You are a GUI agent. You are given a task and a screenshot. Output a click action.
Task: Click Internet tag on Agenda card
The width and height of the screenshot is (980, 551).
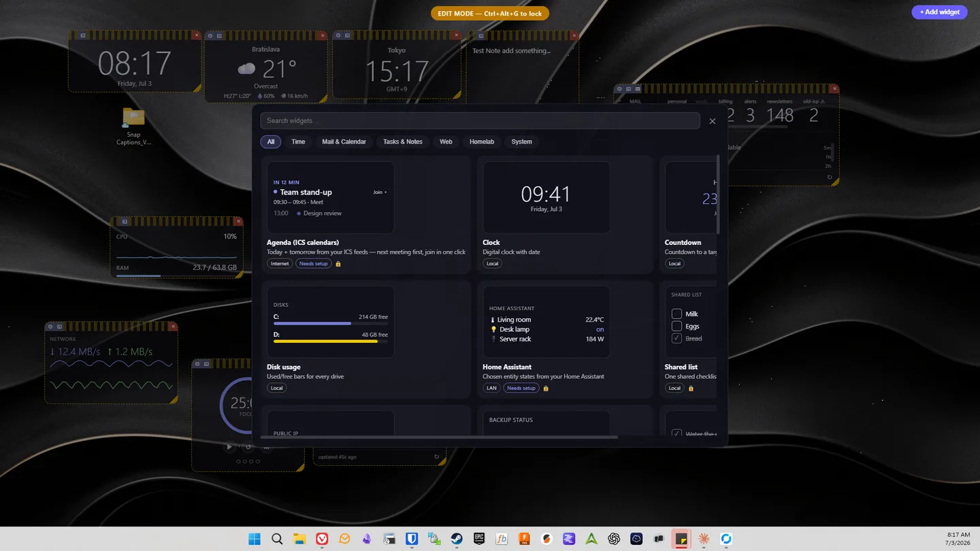pyautogui.click(x=280, y=264)
